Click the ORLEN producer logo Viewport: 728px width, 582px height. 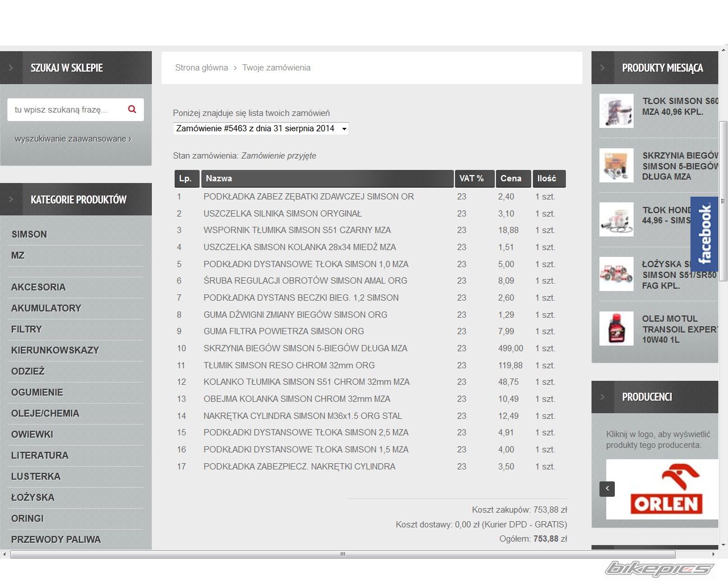click(665, 489)
